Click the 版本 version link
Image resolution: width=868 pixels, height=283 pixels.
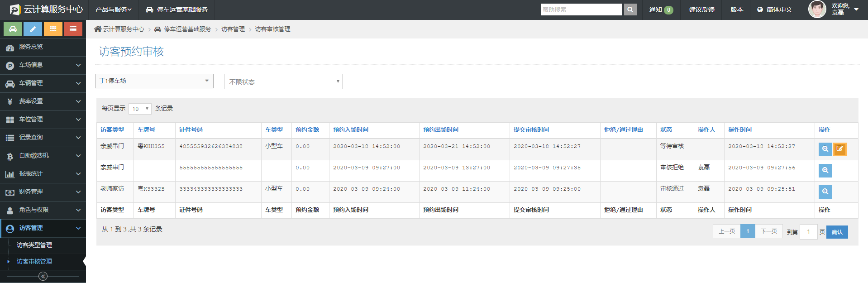737,10
